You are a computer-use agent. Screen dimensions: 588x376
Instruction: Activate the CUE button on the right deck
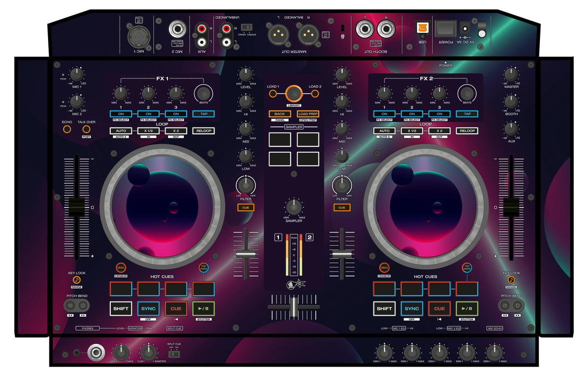440,308
